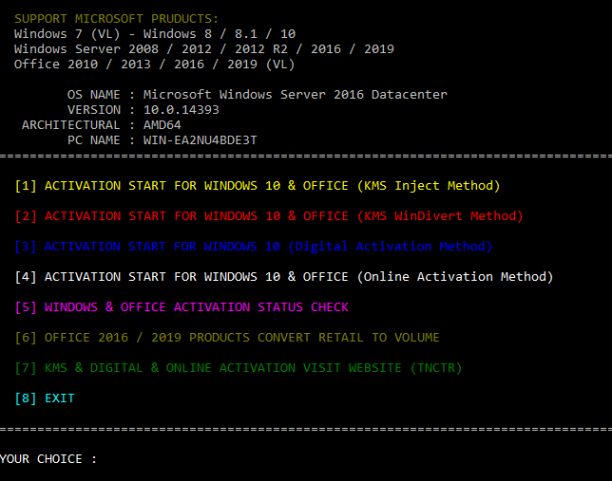Select option 2 KMS WinDivert Method line
This screenshot has width=612, height=481.
[269, 216]
